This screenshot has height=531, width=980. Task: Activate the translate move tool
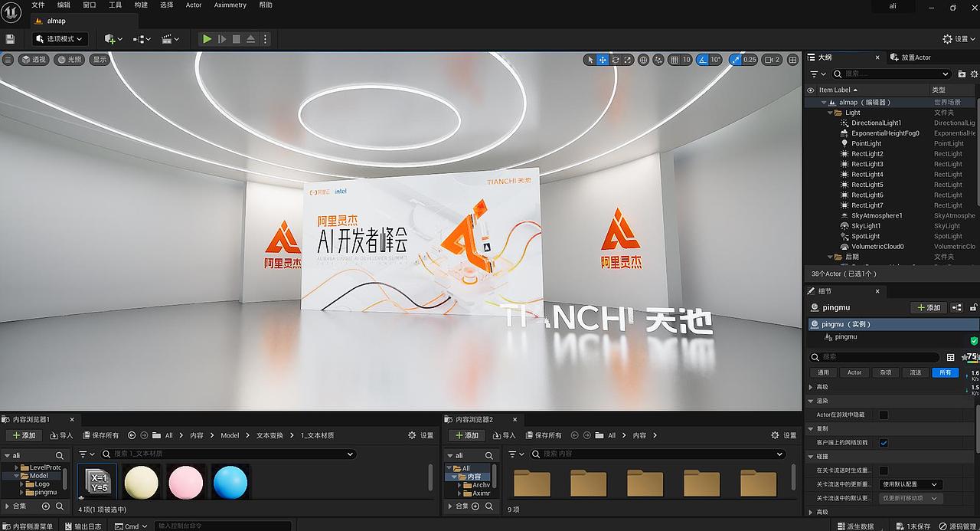tap(603, 59)
